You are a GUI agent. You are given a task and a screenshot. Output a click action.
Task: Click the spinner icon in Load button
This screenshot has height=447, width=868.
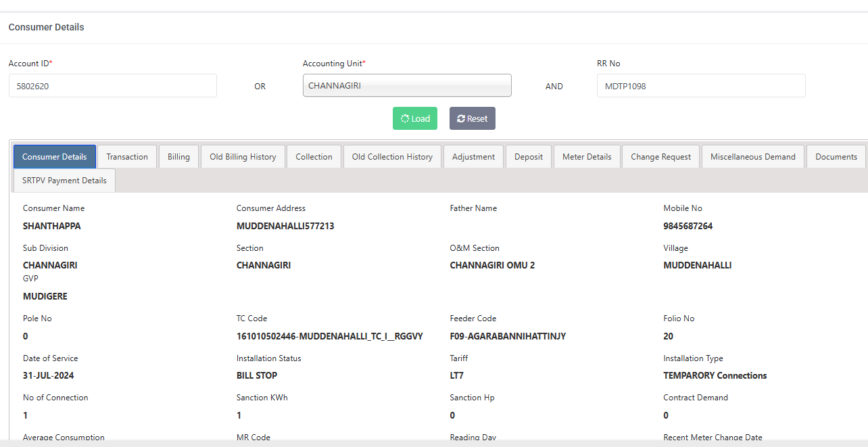(405, 118)
